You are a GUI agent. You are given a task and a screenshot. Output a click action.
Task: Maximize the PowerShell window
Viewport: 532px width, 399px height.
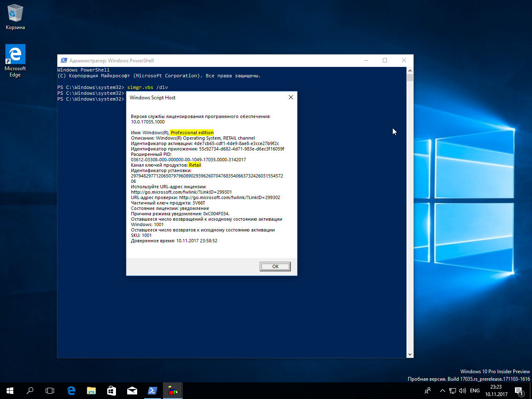point(385,60)
